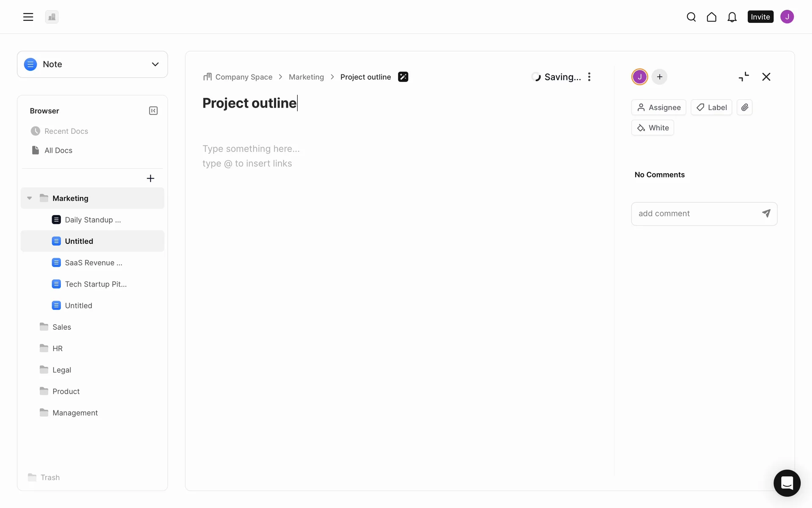Click the paperclip attachment icon
The width and height of the screenshot is (812, 508).
744,108
